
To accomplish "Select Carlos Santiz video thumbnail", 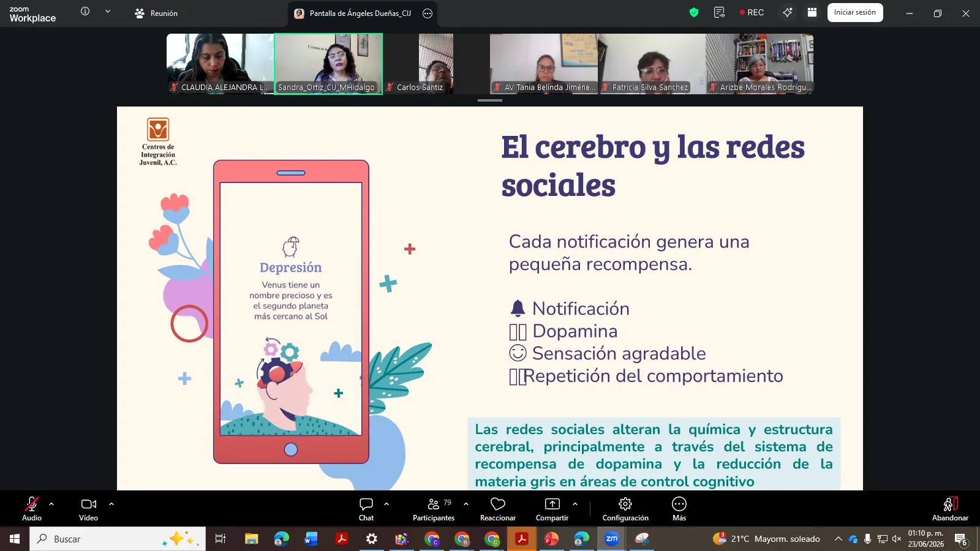I will pos(436,64).
